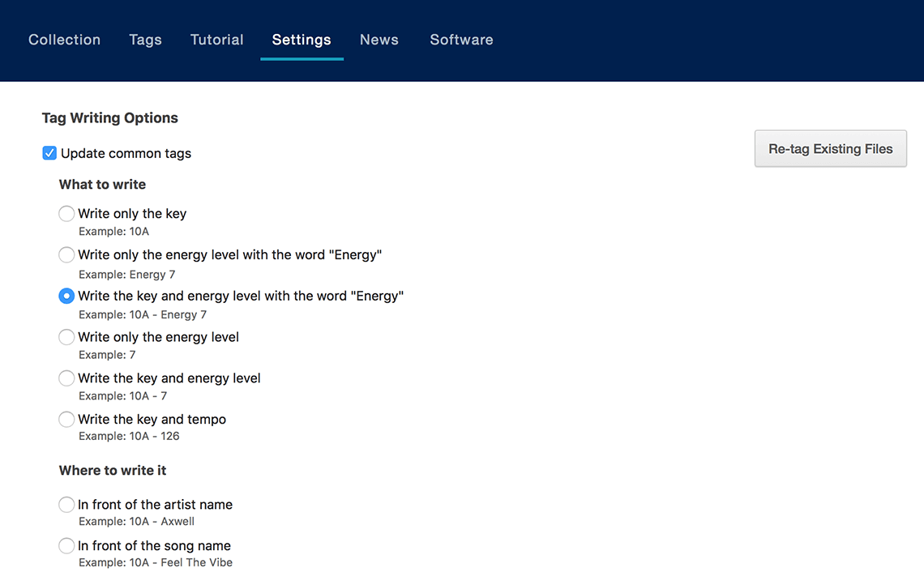Choose "In front of the song name"
Screen dimensions: 924x572
(x=66, y=546)
